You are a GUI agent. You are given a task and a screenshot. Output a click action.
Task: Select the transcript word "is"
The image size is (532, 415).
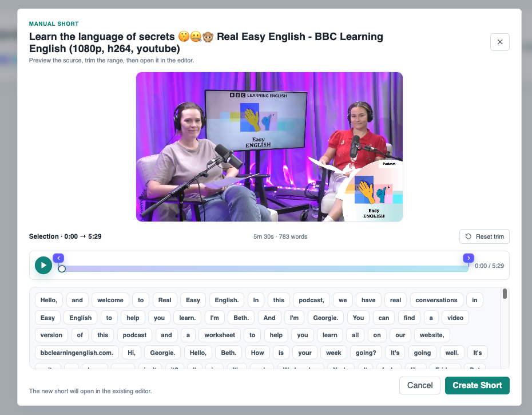click(281, 353)
